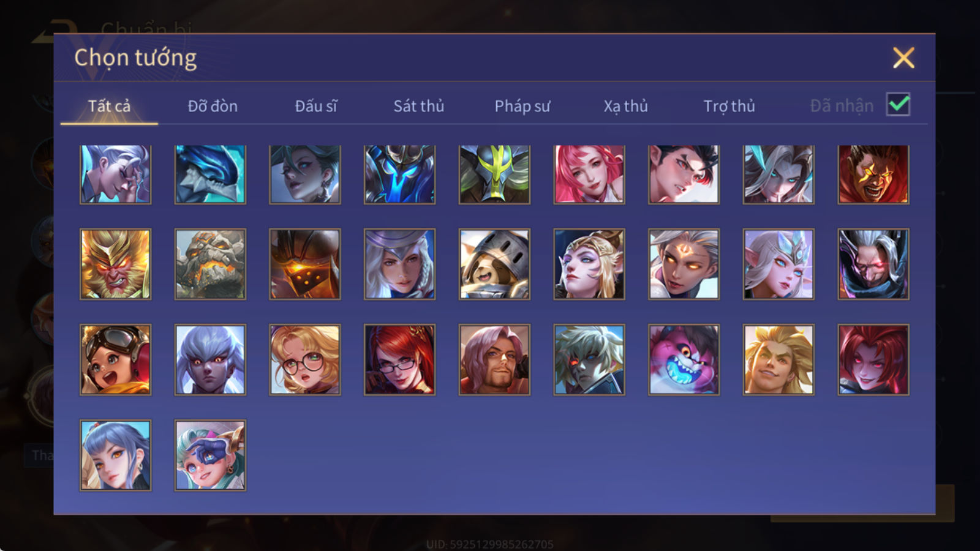Pick the raccoon with helmet hero
Screen dimensions: 980x551
(494, 264)
